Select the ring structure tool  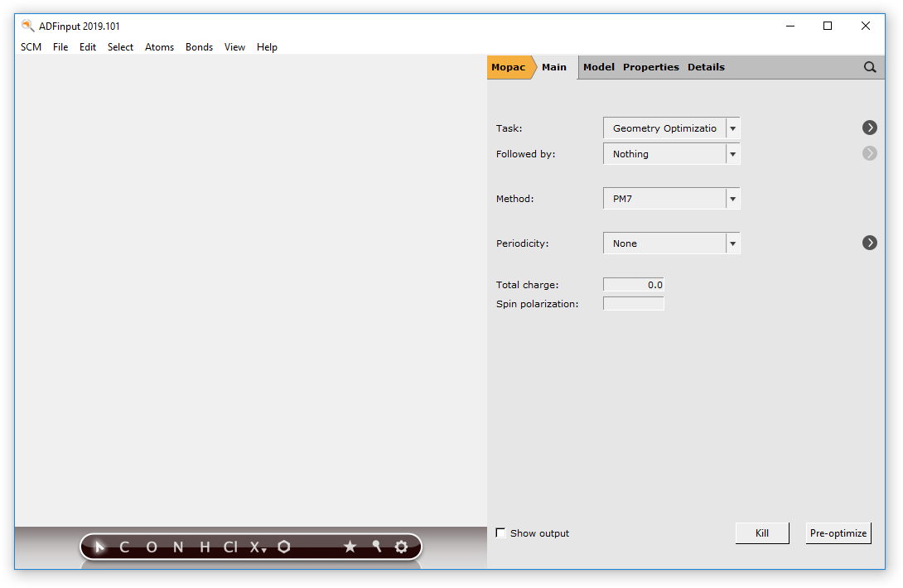click(284, 547)
